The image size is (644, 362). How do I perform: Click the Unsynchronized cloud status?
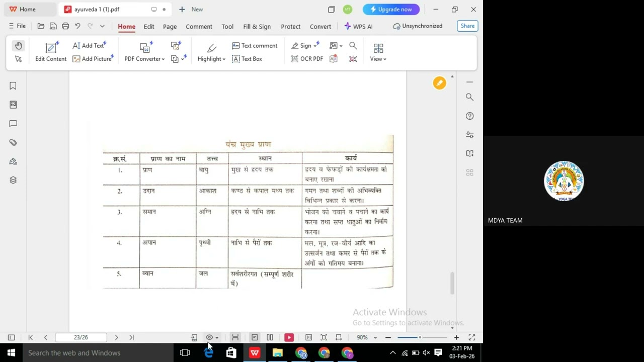(x=418, y=26)
